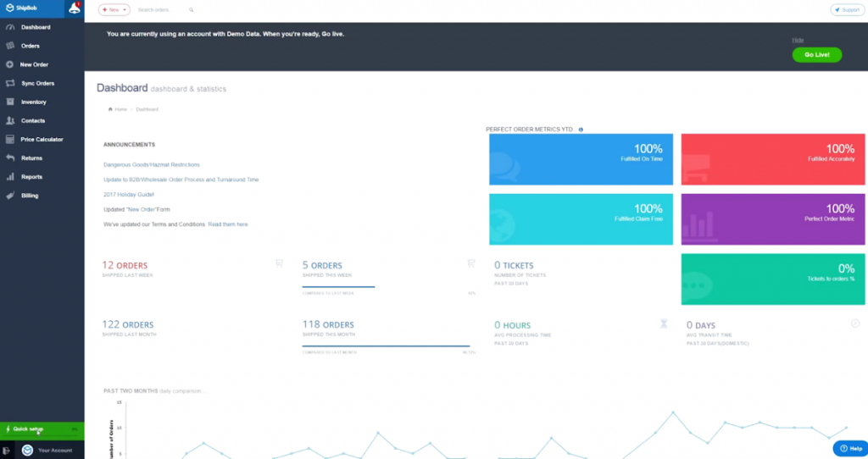Screen dimensions: 868x459
Task: Click the Returns arrow icon in sidebar
Action: click(9, 158)
